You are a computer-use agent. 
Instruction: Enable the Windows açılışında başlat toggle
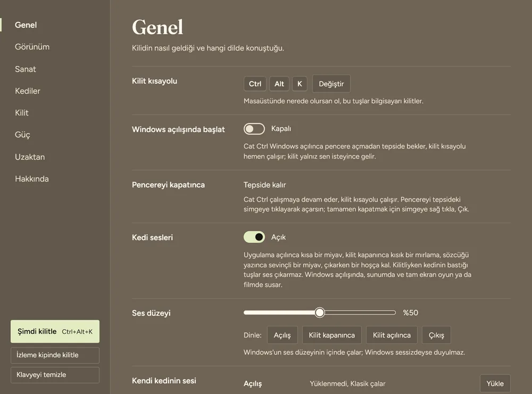coord(254,129)
